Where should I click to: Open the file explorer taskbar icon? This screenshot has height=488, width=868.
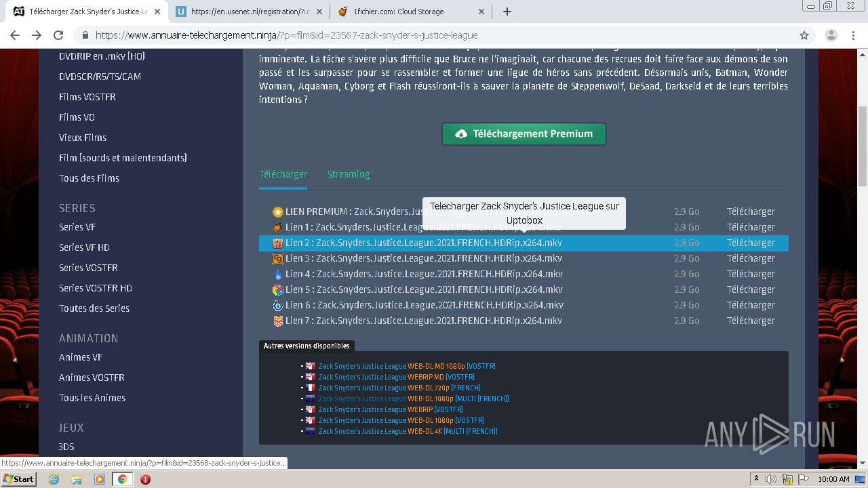click(77, 479)
